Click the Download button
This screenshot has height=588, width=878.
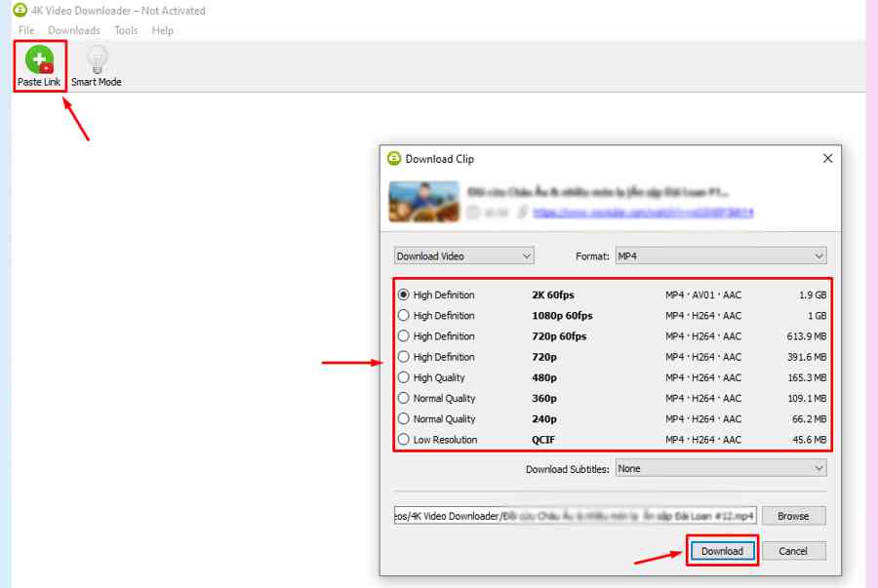tap(722, 551)
